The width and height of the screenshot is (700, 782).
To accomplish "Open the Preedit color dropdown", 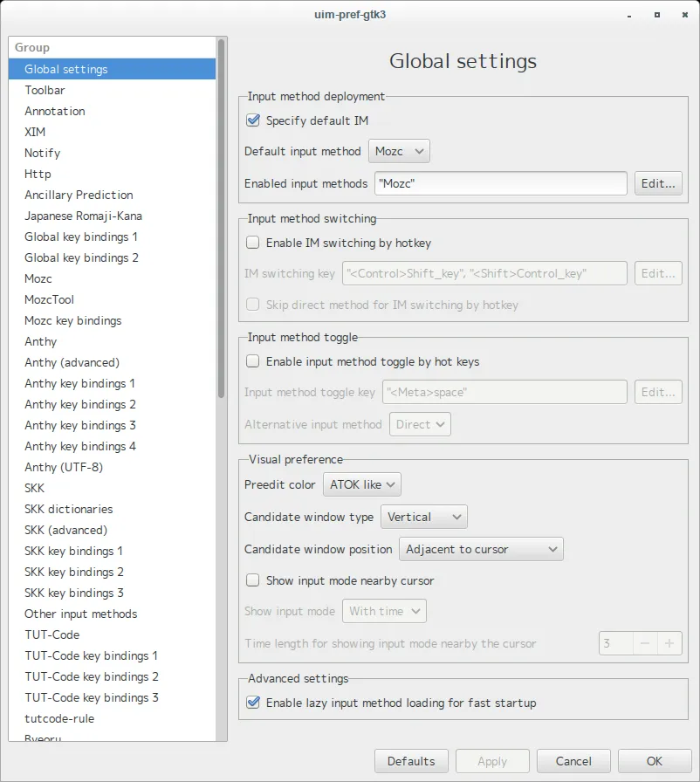I will [362, 484].
